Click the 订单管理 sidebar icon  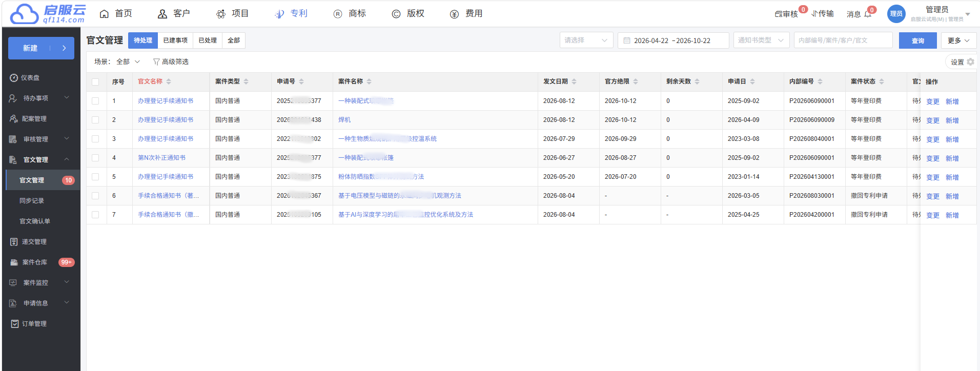(15, 324)
